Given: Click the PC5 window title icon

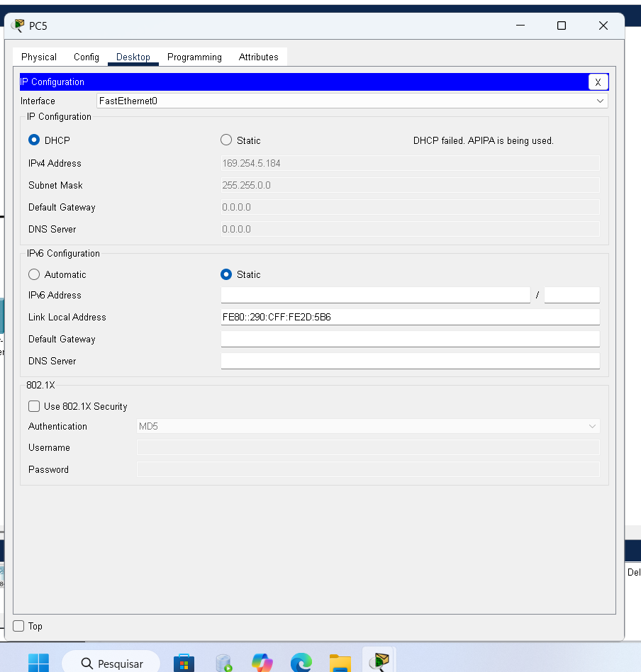Looking at the screenshot, I should pyautogui.click(x=18, y=26).
